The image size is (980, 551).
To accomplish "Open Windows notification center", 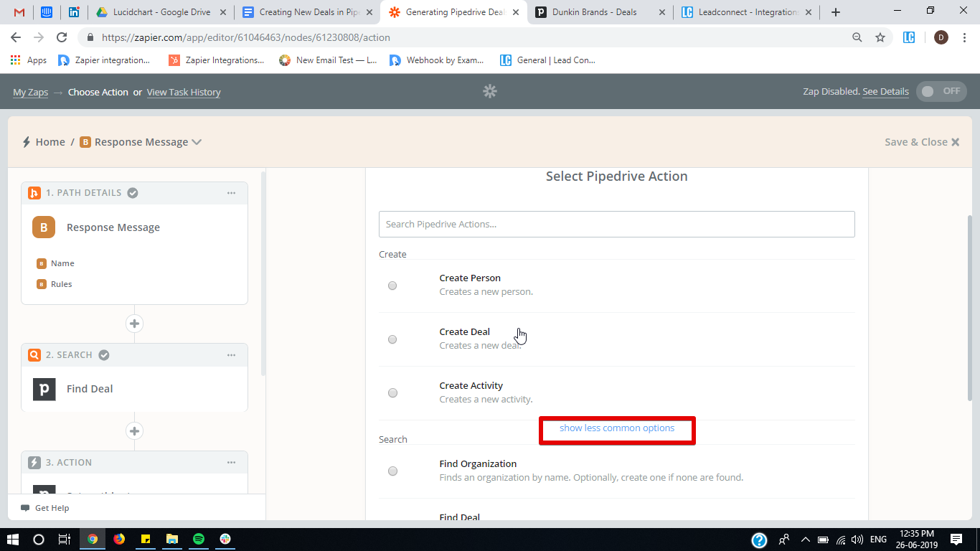I will pos(956,539).
